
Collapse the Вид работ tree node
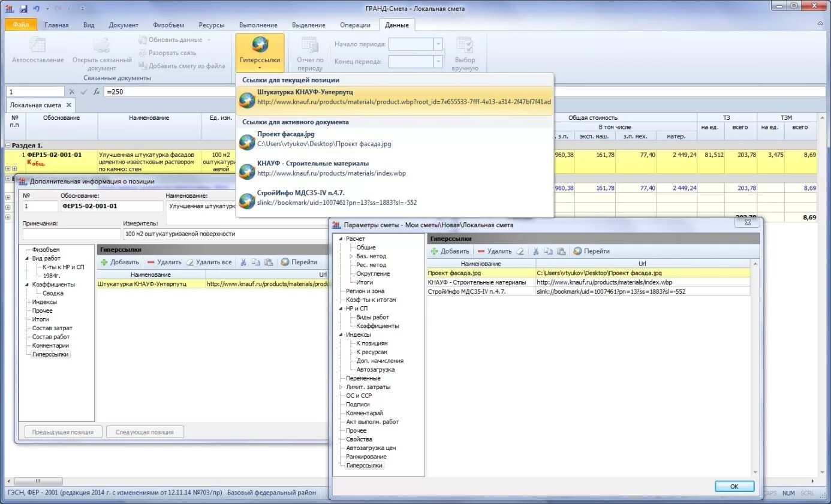point(28,258)
